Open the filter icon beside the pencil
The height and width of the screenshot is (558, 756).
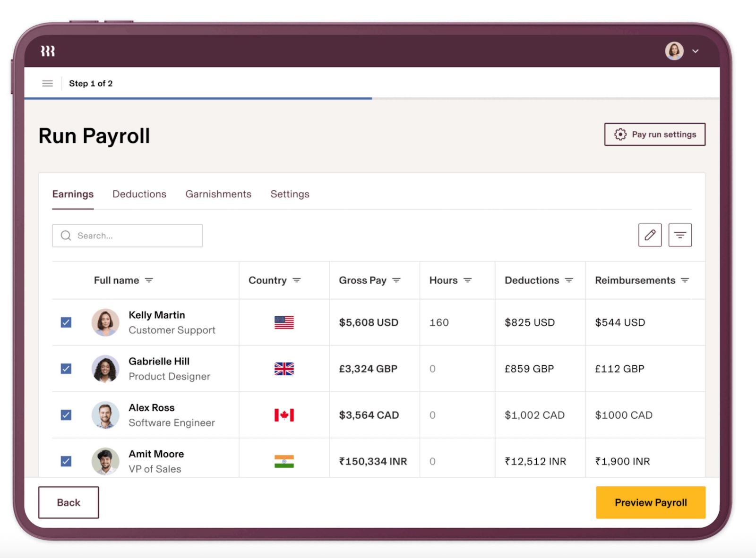[680, 235]
